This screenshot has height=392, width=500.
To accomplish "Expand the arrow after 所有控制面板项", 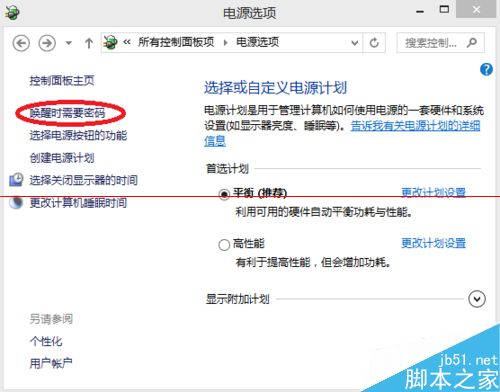I will coord(226,42).
